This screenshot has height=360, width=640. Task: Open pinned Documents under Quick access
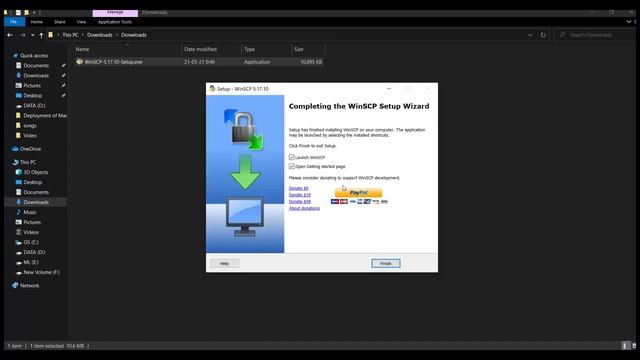point(36,66)
